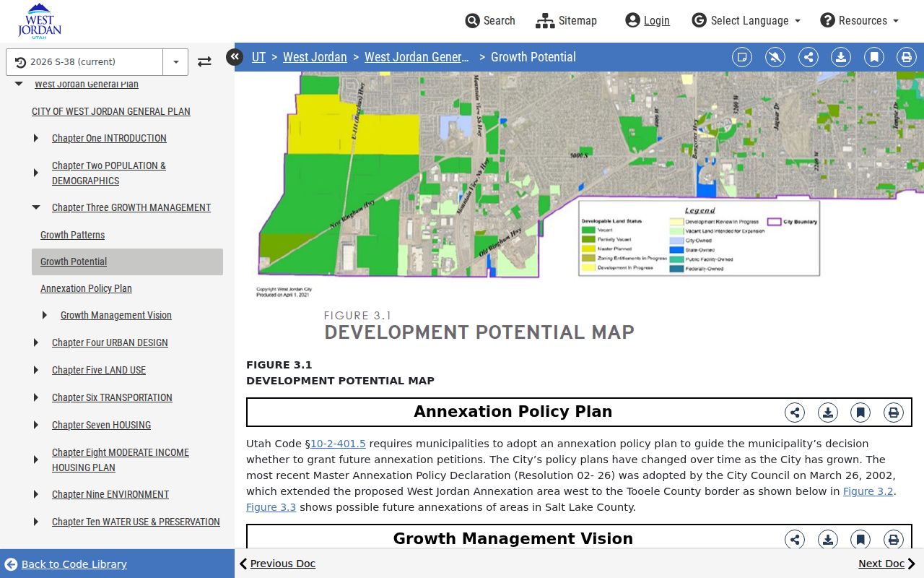This screenshot has width=924, height=578.
Task: Go to Previous Doc
Action: tap(277, 564)
